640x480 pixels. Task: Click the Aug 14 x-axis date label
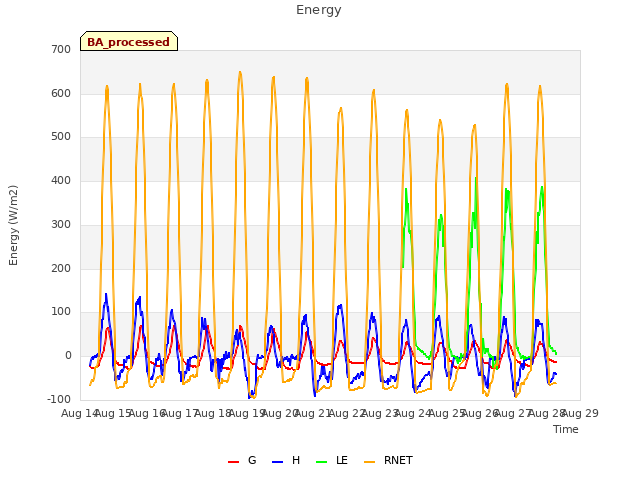pos(78,413)
